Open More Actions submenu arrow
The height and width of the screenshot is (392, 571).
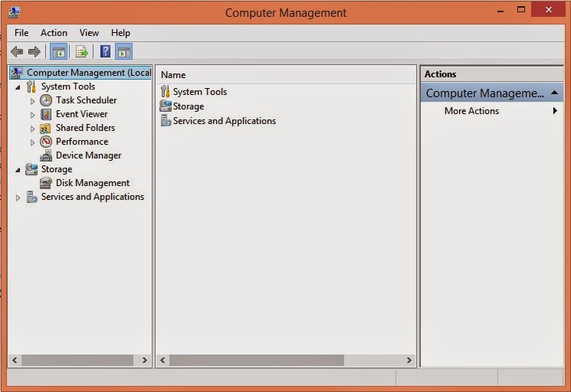[555, 110]
